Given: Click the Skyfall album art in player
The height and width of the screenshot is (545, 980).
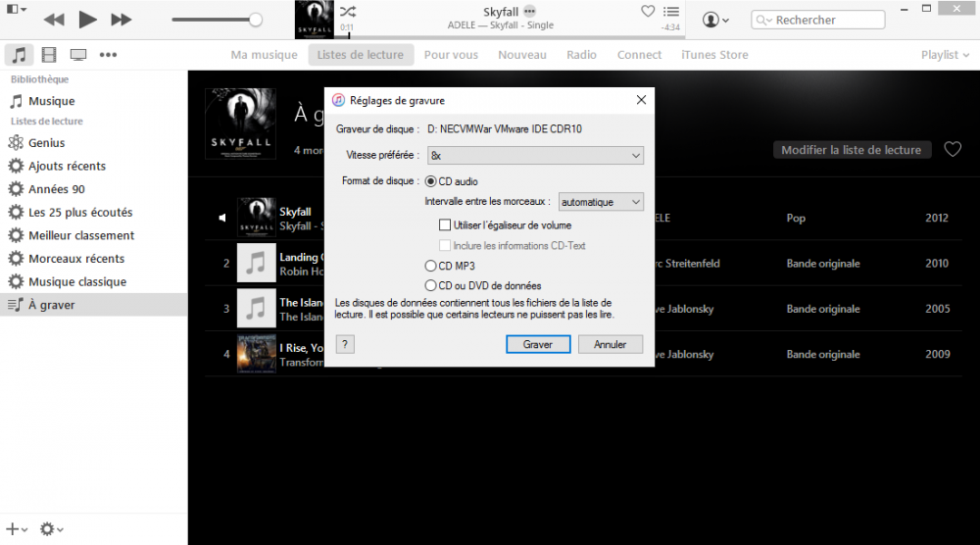Looking at the screenshot, I should [315, 20].
